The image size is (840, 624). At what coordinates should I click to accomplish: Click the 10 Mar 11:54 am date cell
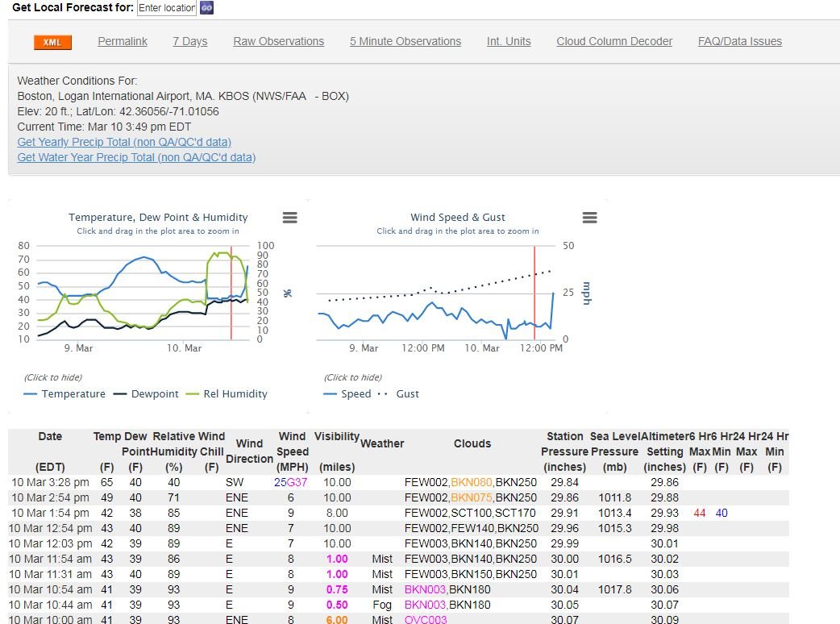pos(50,559)
